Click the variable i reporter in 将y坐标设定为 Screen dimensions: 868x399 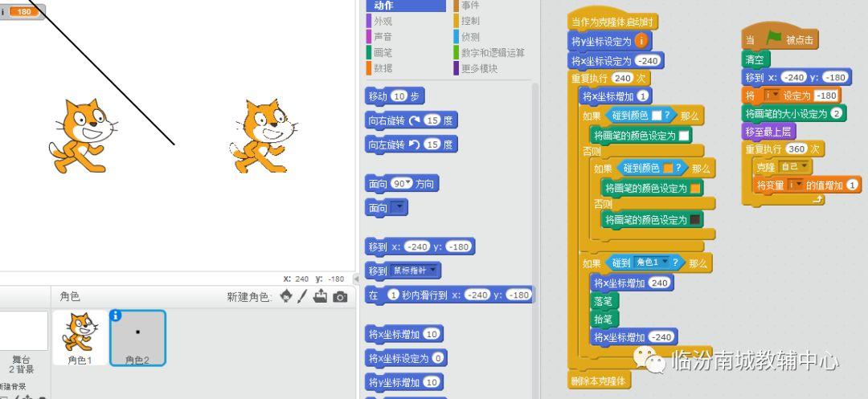pos(641,41)
